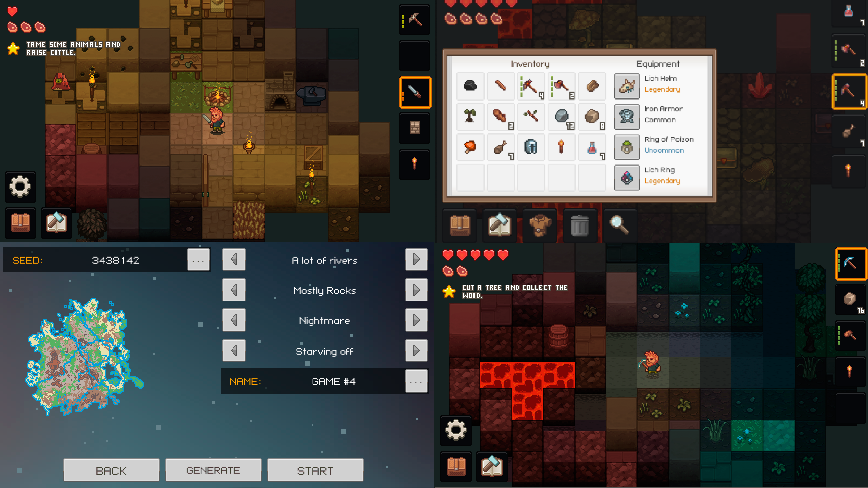Screen dimensions: 868x488
Task: Click the Lich Ring legendary equipment
Action: (627, 177)
